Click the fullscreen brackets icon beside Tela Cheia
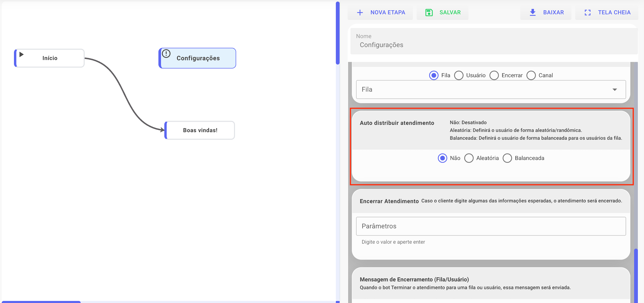The height and width of the screenshot is (303, 644). point(587,13)
